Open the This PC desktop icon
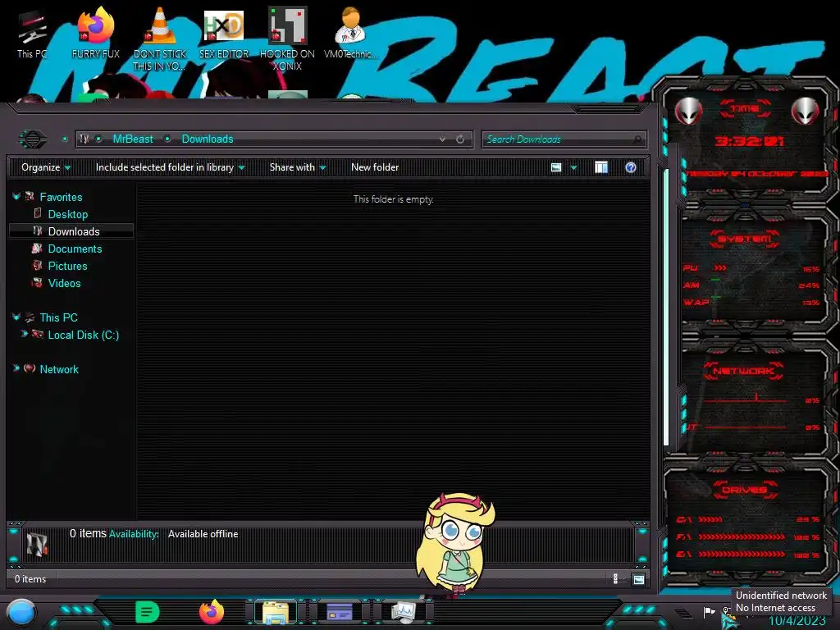The image size is (840, 630). [x=32, y=34]
